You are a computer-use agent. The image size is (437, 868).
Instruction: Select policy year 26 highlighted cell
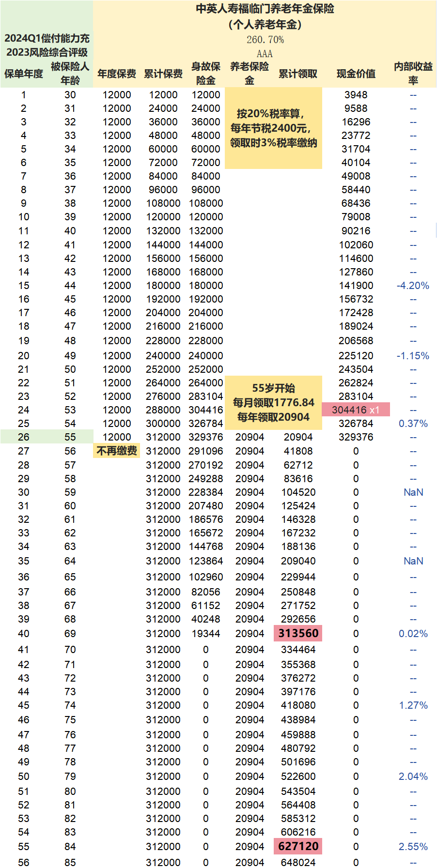click(24, 437)
